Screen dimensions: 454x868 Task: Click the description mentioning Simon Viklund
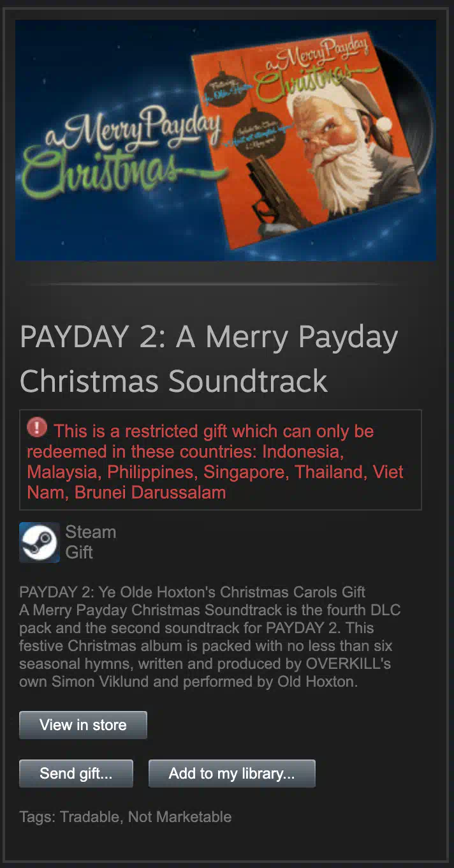(x=210, y=646)
